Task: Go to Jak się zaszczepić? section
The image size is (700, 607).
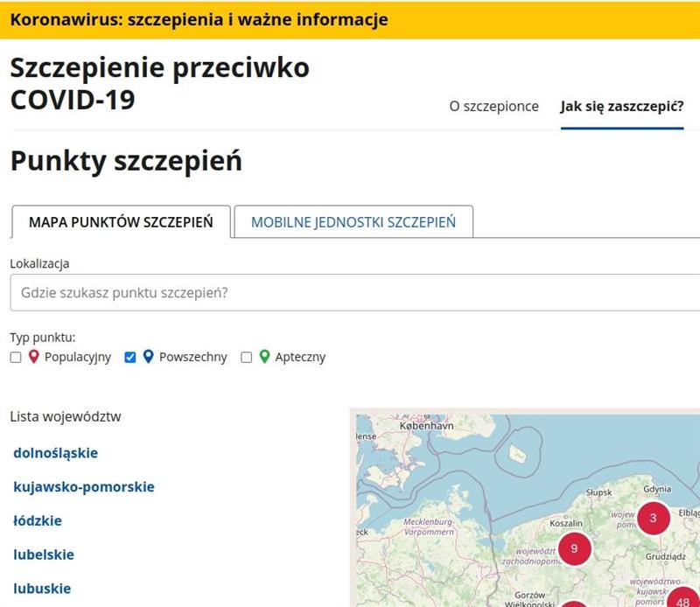Action: (x=621, y=107)
